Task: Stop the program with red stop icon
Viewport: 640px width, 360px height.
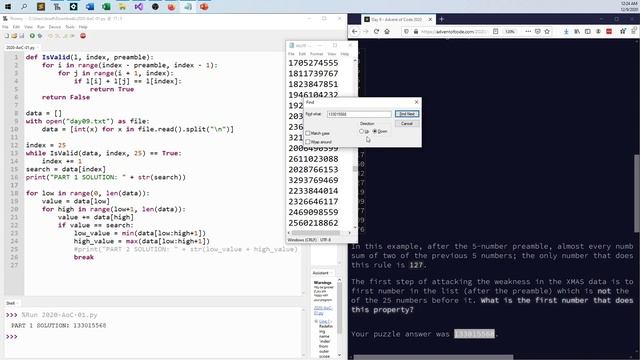Action: [x=83, y=36]
